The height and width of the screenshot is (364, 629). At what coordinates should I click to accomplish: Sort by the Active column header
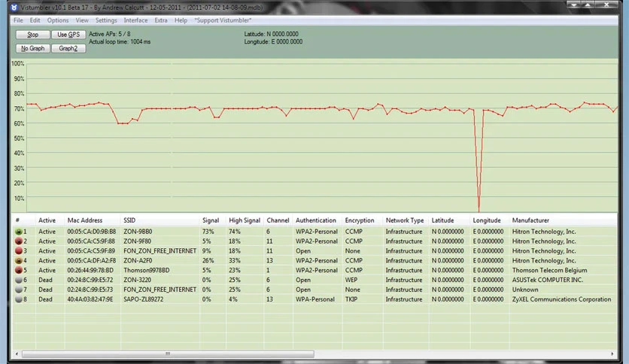(50, 220)
